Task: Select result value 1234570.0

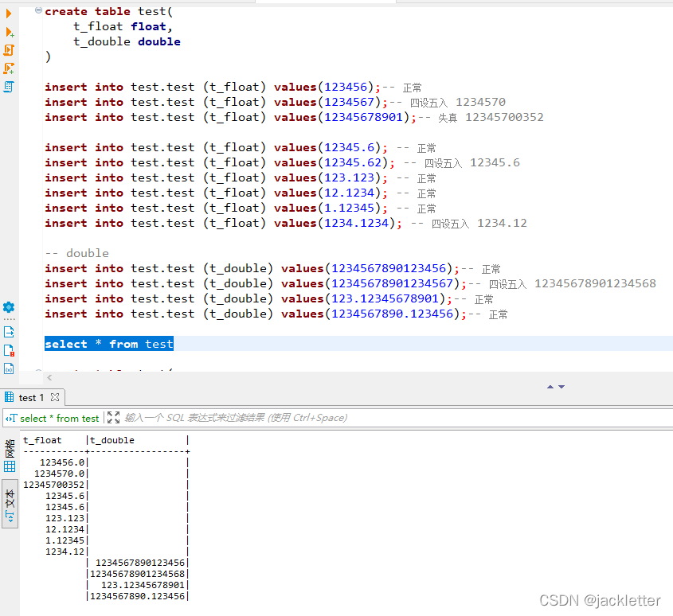Action: tap(59, 474)
